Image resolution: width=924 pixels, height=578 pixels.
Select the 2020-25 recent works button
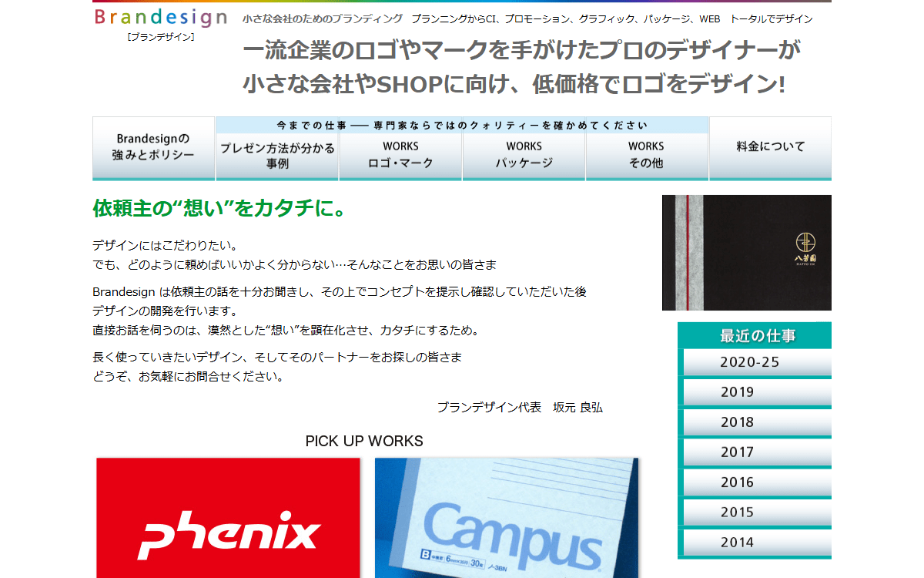(755, 362)
